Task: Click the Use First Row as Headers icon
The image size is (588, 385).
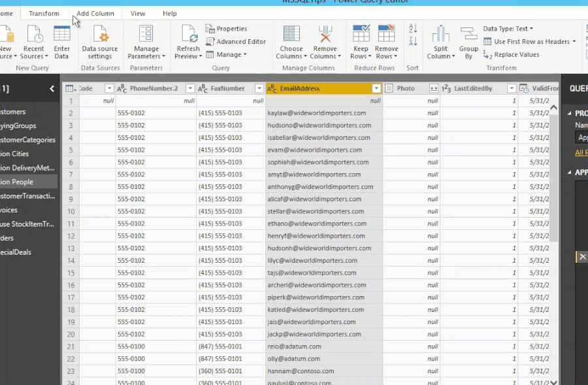Action: point(488,41)
